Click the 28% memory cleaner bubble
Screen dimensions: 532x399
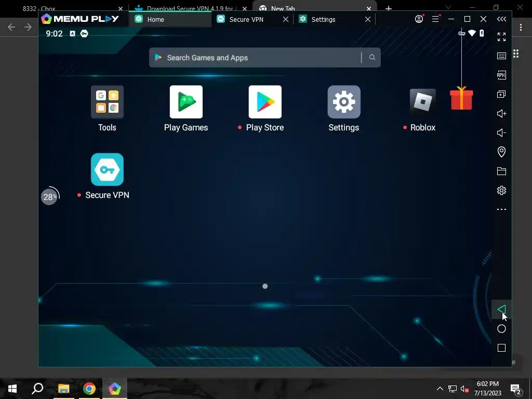tap(49, 196)
